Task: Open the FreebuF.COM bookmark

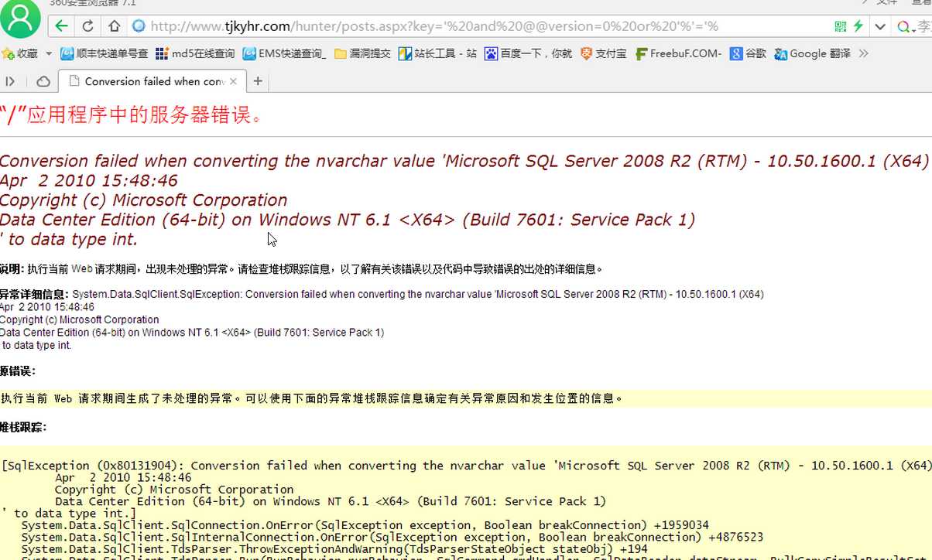Action: (x=678, y=53)
